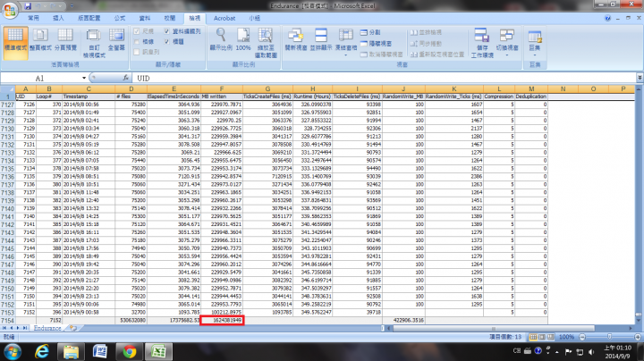Open a New Window (開新視窗)
The image size is (644, 361).
pos(296,40)
